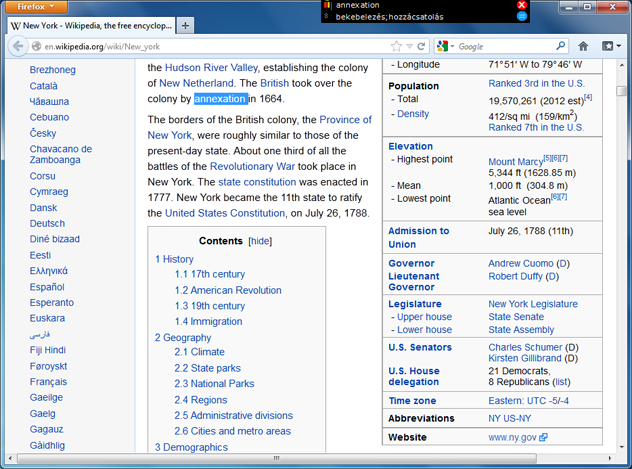The width and height of the screenshot is (632, 469).
Task: Open the bookmarks menu toolbar icon
Action: tap(611, 46)
